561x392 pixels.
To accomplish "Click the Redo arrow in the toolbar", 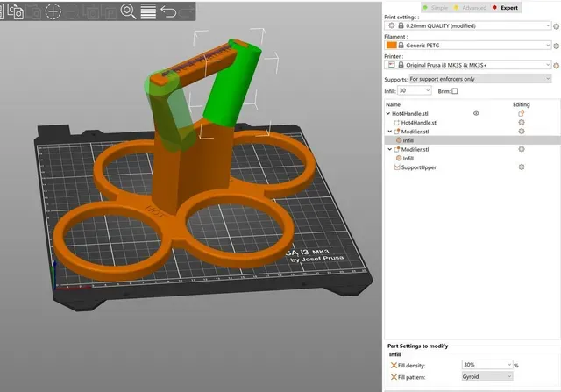I will click(x=187, y=11).
